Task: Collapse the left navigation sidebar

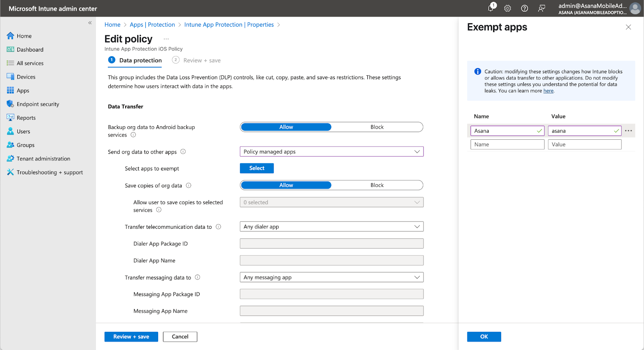Action: pos(90,23)
